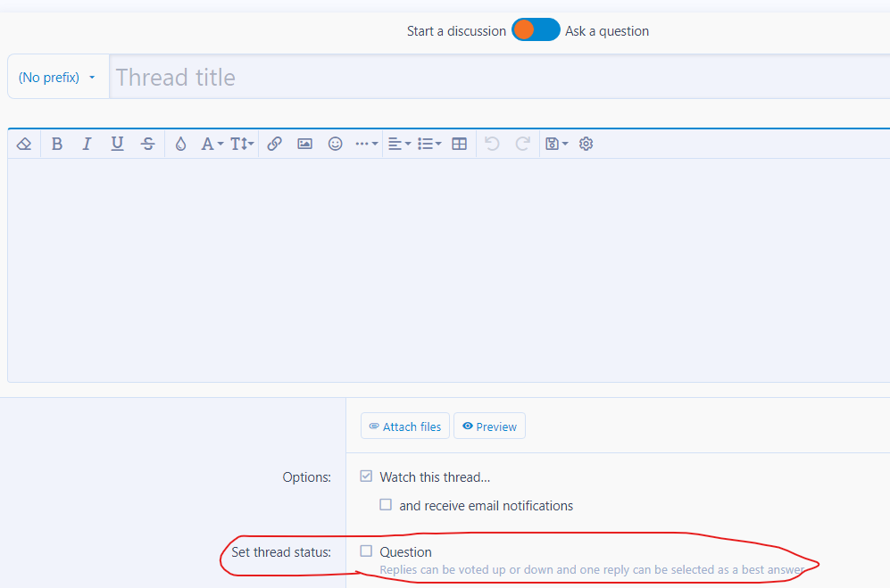Click the Attach files button

click(405, 427)
